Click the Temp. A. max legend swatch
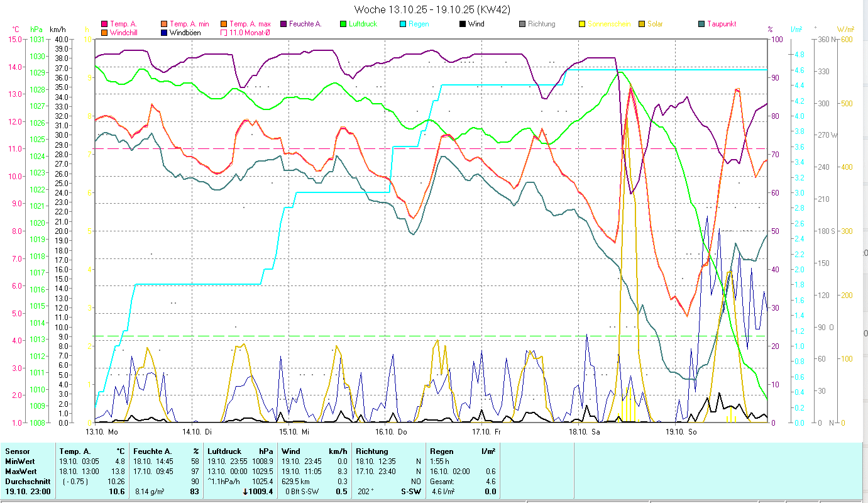The height and width of the screenshot is (503, 868). 224,24
